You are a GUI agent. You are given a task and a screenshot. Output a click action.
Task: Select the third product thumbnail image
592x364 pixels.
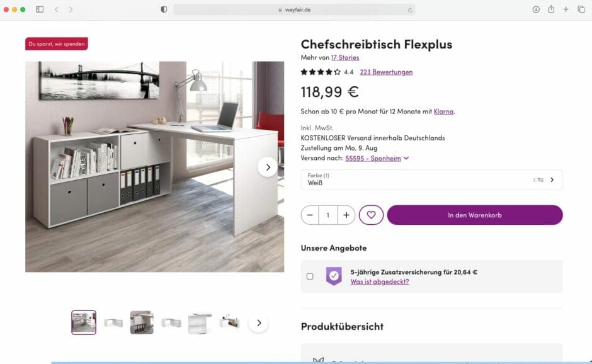click(x=142, y=322)
